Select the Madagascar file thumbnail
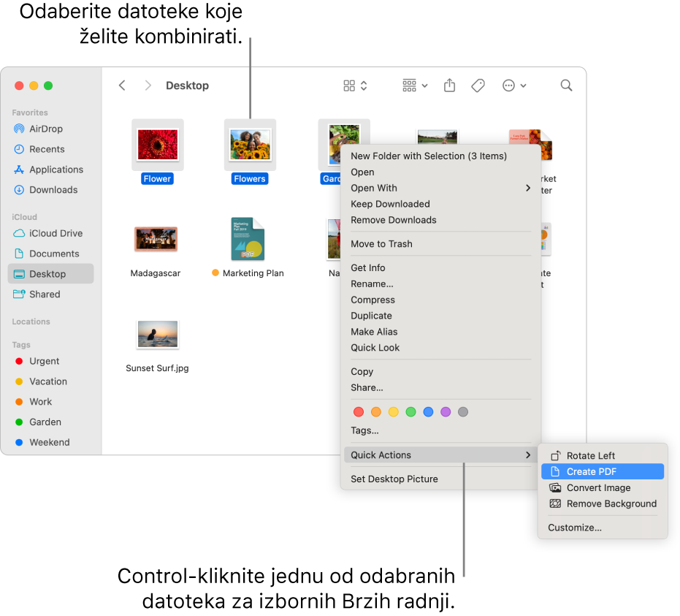Screen dimensions: 680x616 point(156,239)
